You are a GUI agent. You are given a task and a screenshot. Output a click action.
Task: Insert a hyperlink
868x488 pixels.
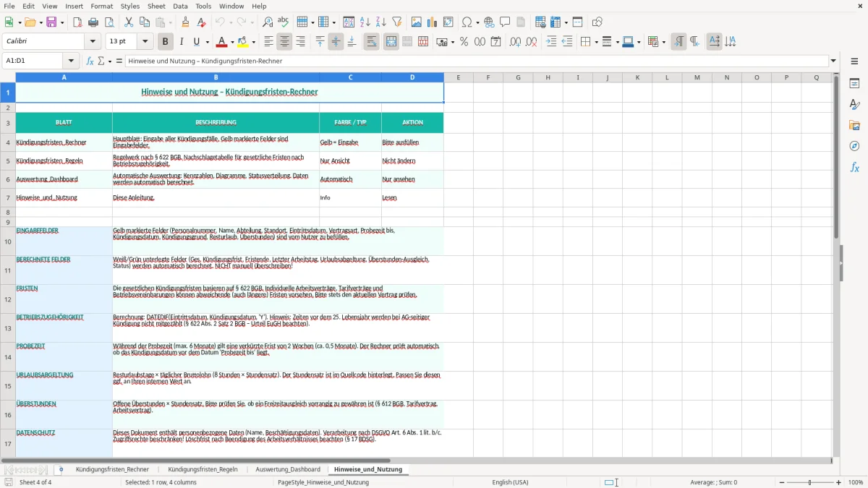click(489, 22)
